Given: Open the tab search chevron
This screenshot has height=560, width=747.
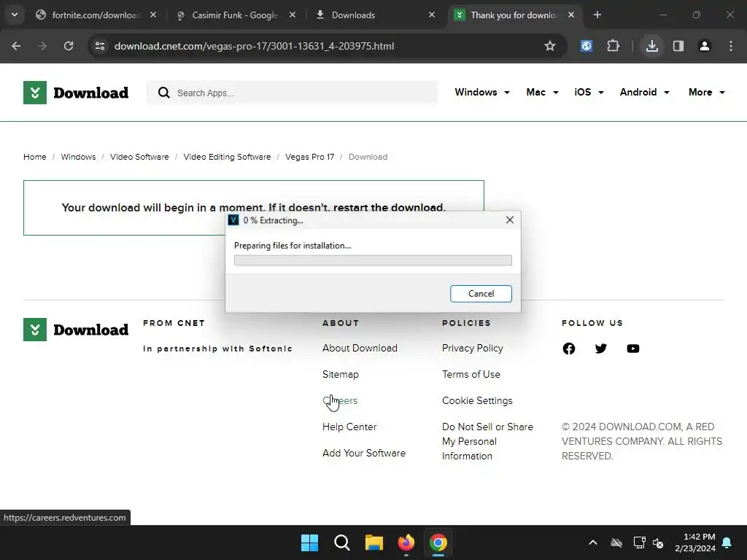Looking at the screenshot, I should (x=15, y=15).
